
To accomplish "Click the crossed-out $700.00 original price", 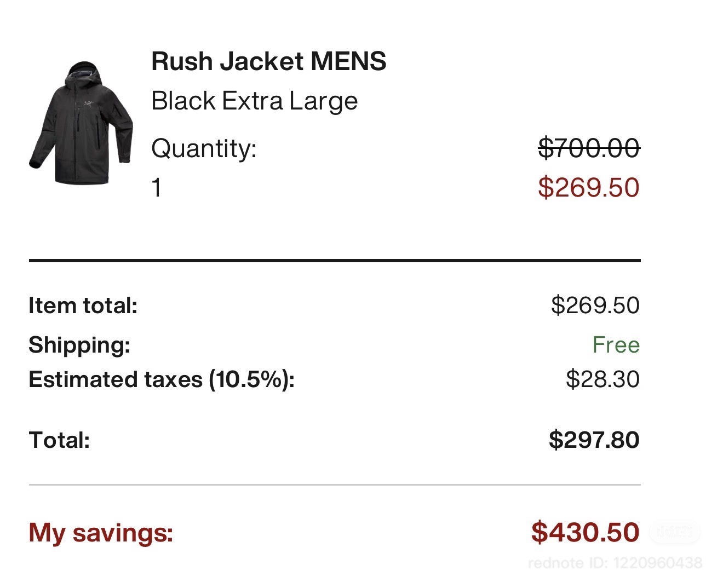I will pyautogui.click(x=589, y=148).
